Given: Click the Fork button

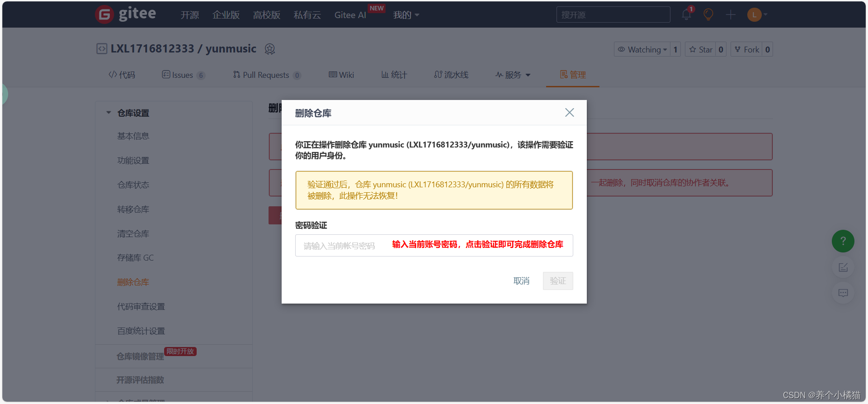Looking at the screenshot, I should pos(746,49).
